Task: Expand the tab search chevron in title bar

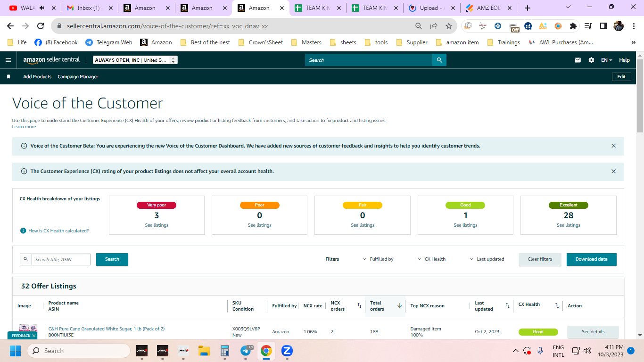Action: [568, 7]
